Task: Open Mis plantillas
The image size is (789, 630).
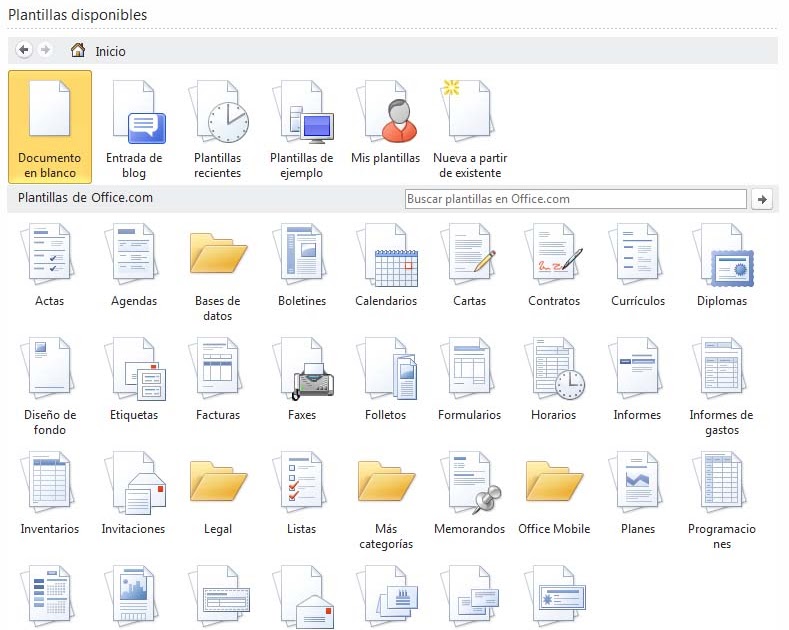Action: pyautogui.click(x=385, y=121)
